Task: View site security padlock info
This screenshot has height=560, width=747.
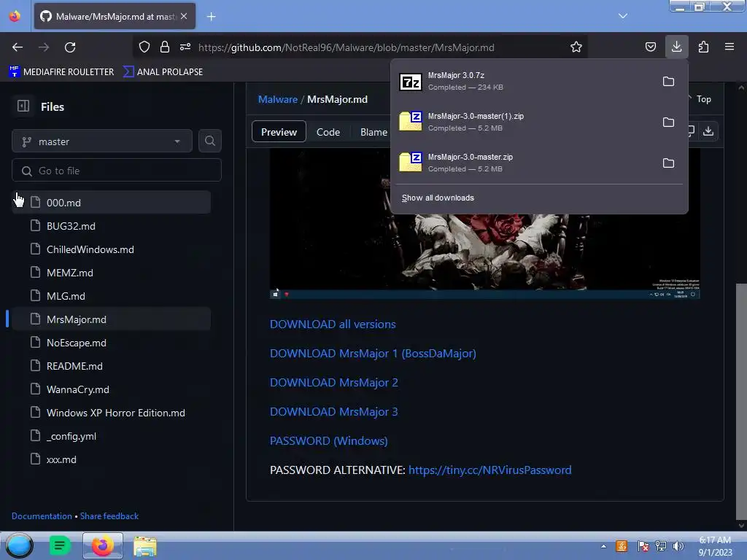Action: click(x=165, y=47)
